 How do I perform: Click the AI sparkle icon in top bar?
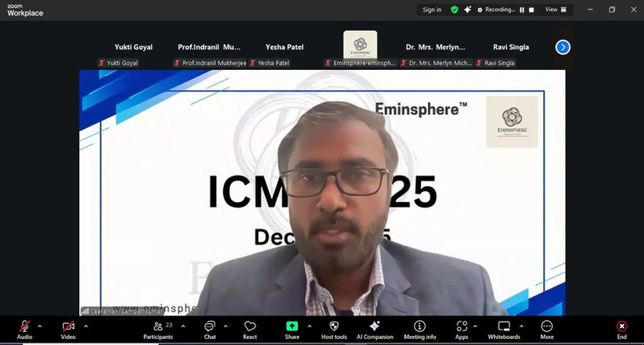468,9
